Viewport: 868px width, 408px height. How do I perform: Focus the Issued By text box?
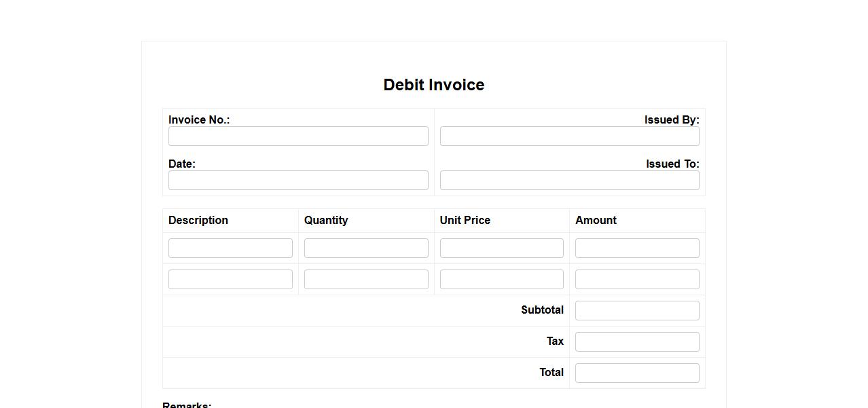tap(569, 136)
